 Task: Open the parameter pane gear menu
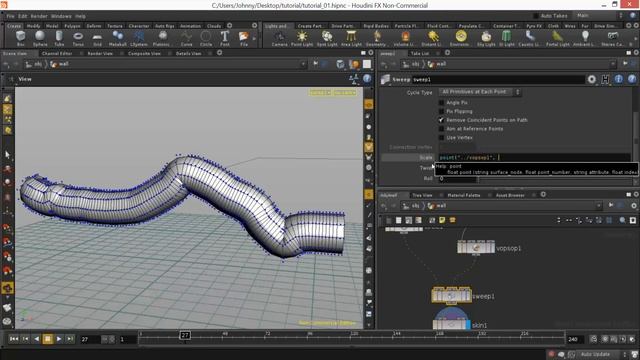coord(591,79)
